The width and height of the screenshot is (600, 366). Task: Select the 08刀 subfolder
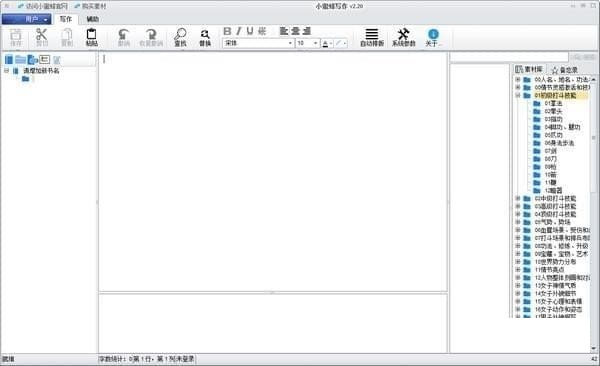click(551, 159)
